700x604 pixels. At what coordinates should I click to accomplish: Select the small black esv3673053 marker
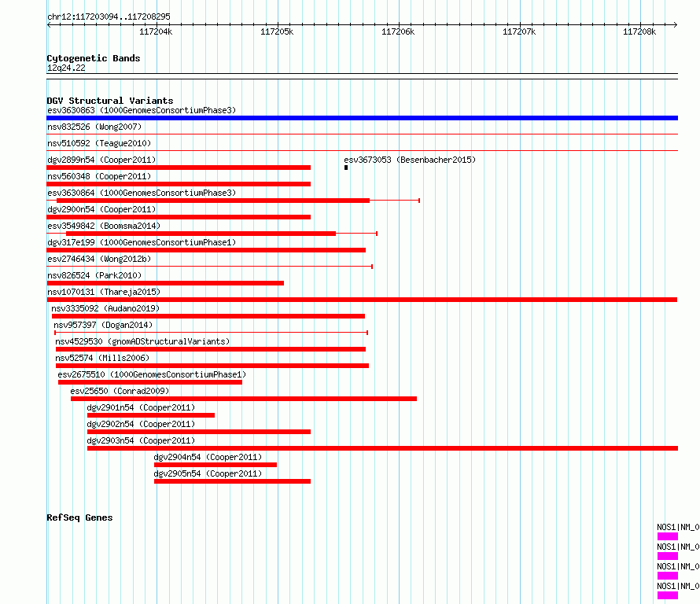[x=346, y=168]
